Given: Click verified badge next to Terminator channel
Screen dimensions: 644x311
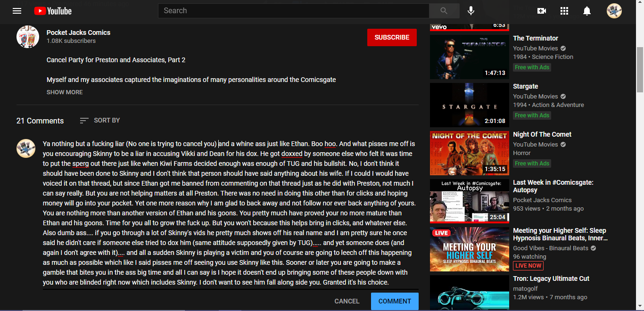Looking at the screenshot, I should (x=563, y=49).
